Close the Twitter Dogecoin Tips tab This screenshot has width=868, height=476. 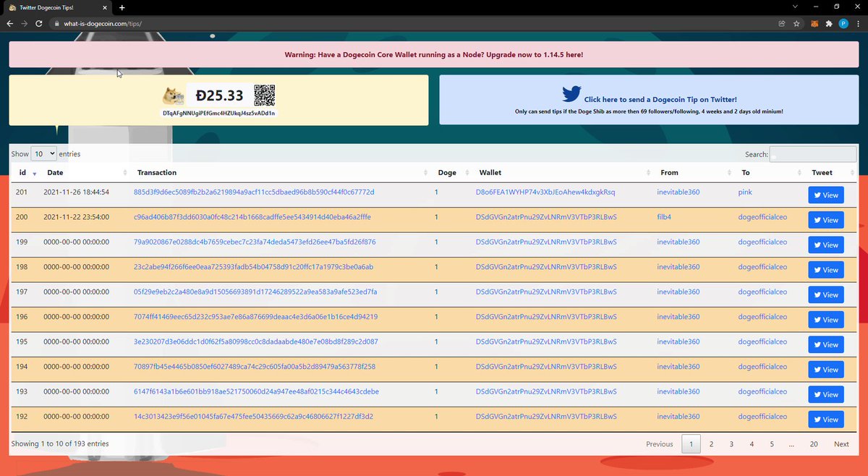tap(104, 7)
